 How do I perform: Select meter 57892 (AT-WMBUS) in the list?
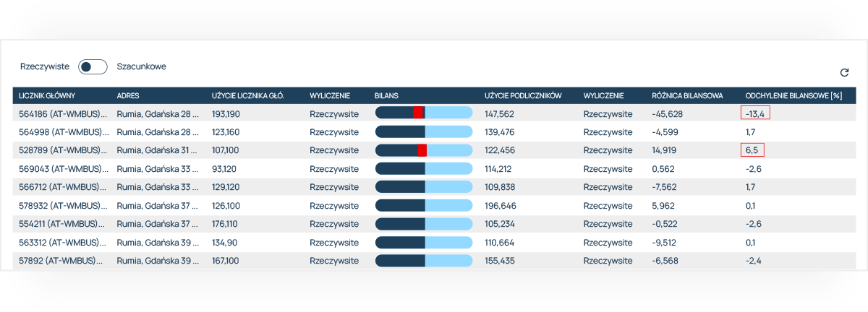[61, 261]
